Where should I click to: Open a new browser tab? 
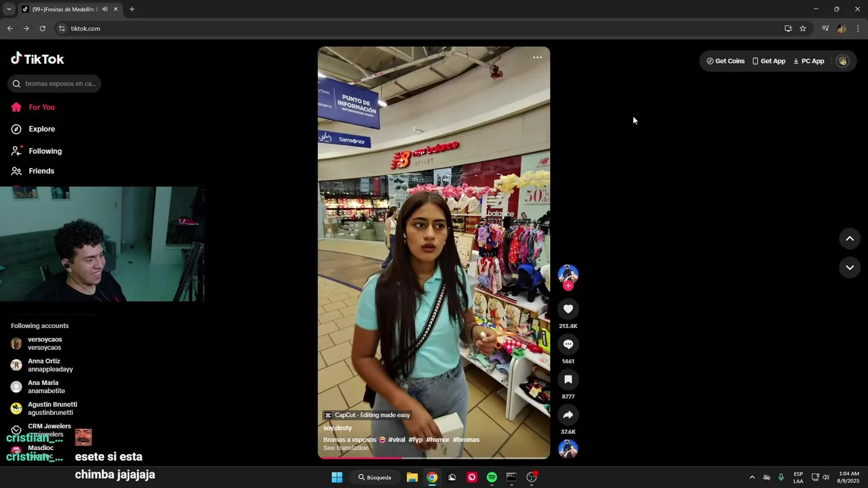(132, 9)
